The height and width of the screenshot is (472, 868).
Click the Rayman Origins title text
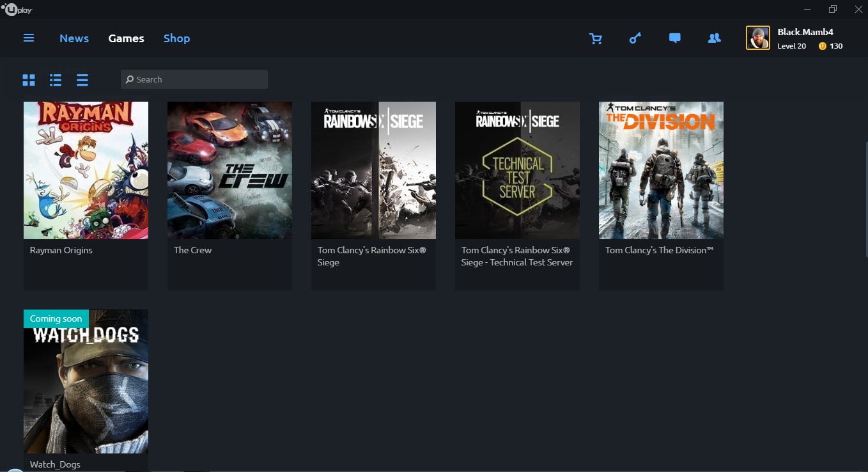point(61,250)
